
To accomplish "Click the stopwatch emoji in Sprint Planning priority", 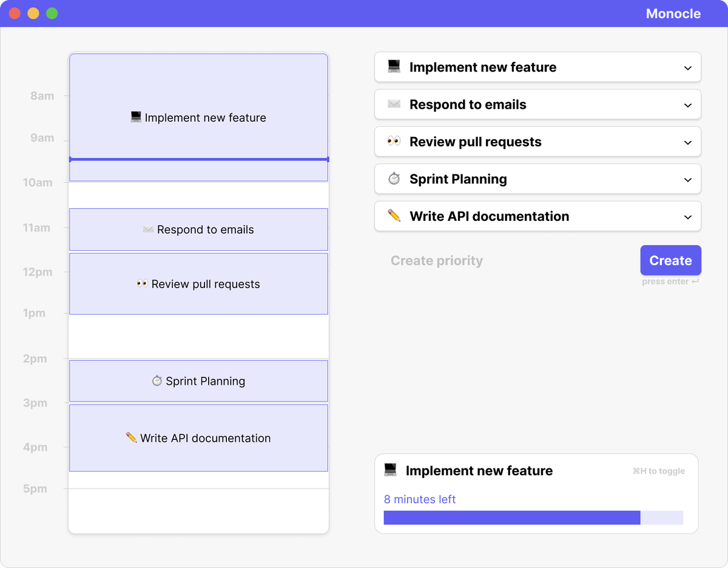I will tap(394, 179).
